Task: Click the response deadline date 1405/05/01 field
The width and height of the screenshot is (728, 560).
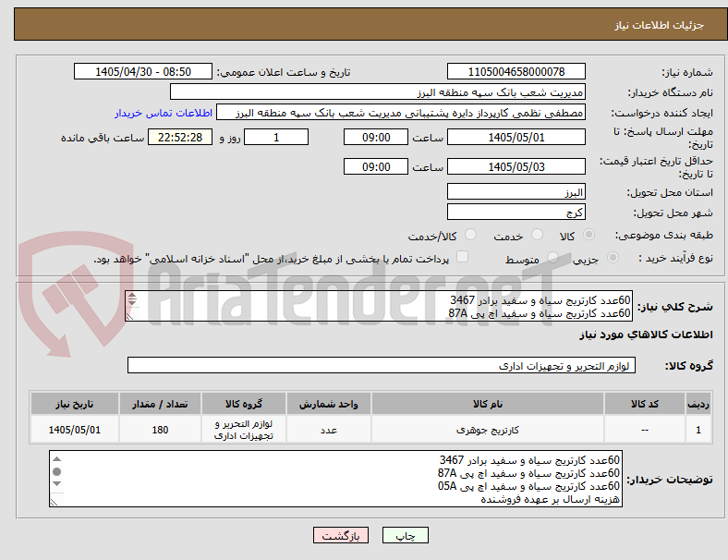Action: coord(516,138)
